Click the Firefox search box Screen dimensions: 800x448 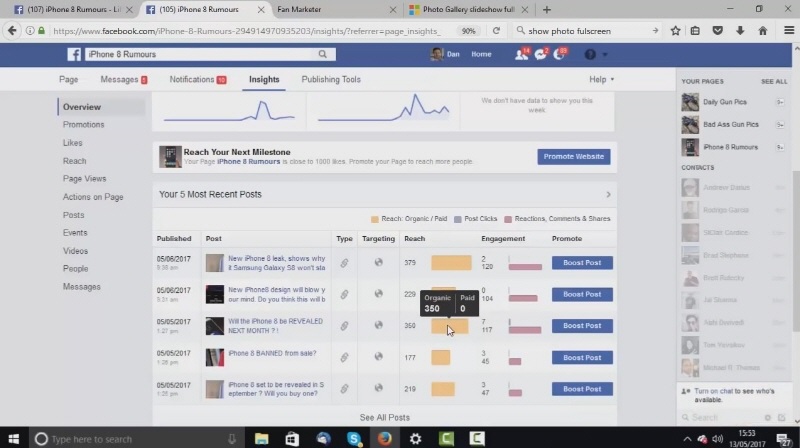click(587, 31)
